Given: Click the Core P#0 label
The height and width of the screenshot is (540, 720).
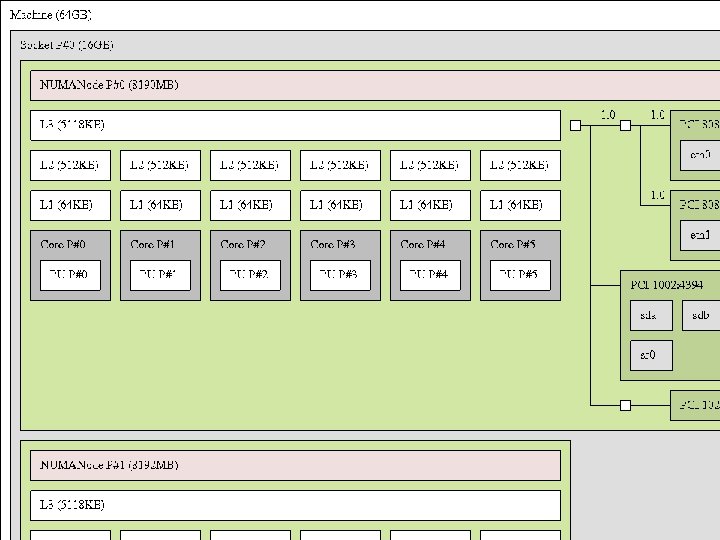Looking at the screenshot, I should coord(63,244).
